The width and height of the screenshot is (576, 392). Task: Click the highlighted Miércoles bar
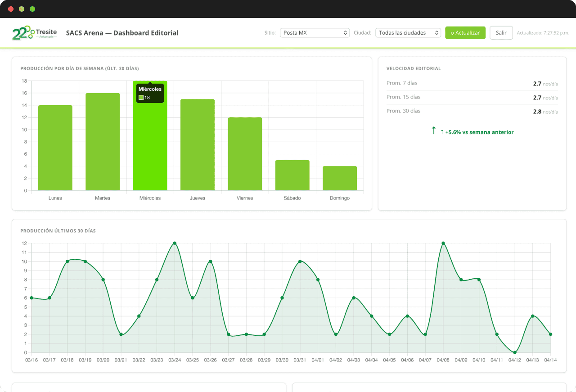point(150,148)
